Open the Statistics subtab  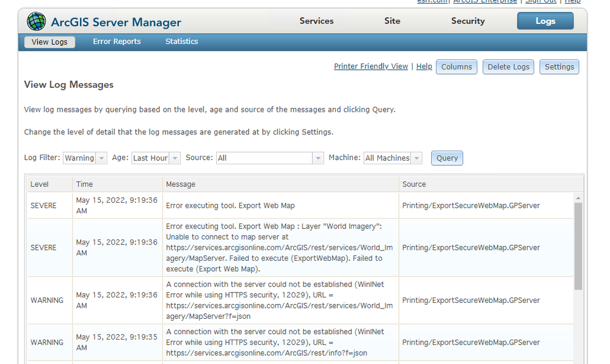click(x=181, y=42)
